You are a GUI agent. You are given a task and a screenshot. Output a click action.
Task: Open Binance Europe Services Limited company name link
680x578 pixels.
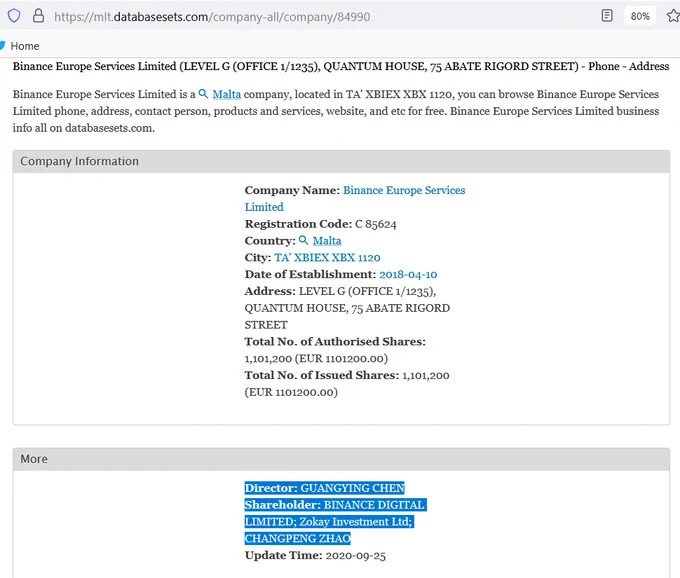click(x=355, y=199)
